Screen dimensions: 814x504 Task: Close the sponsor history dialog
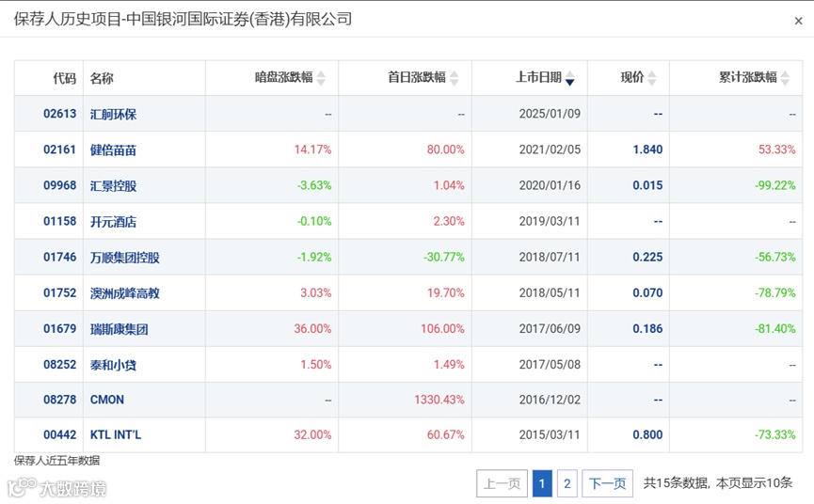pyautogui.click(x=798, y=21)
